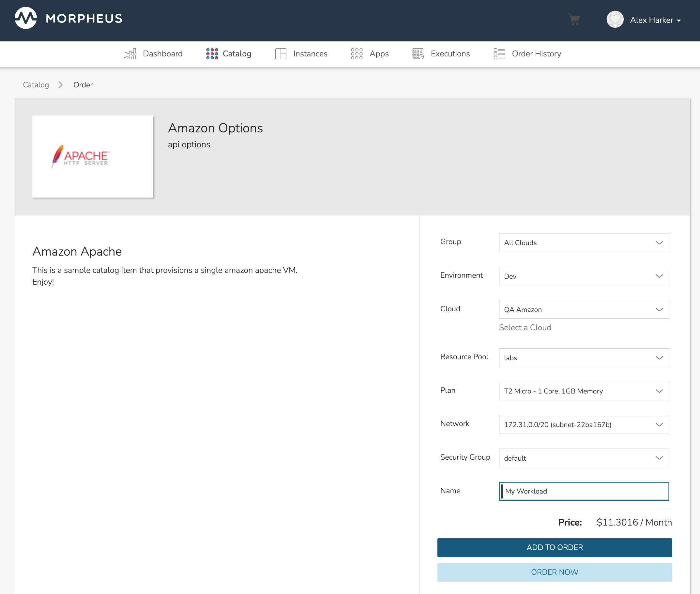This screenshot has width=700, height=594.
Task: Open the Group dropdown showing All Clouds
Action: pos(584,243)
